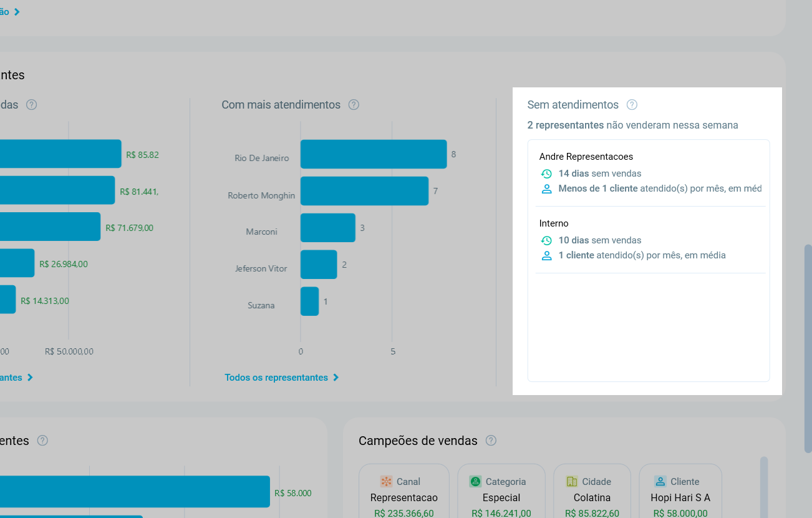Click the value 8 beside the Rio De Janeiro bar
Screen dimensions: 812x518
453,154
